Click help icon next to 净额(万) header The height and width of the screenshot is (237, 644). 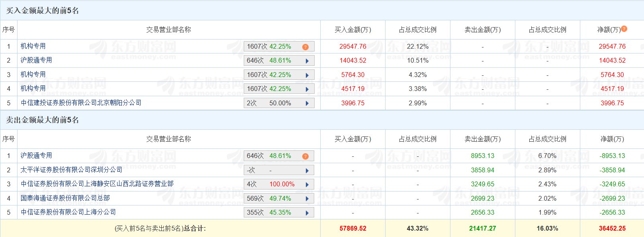[x=624, y=29]
